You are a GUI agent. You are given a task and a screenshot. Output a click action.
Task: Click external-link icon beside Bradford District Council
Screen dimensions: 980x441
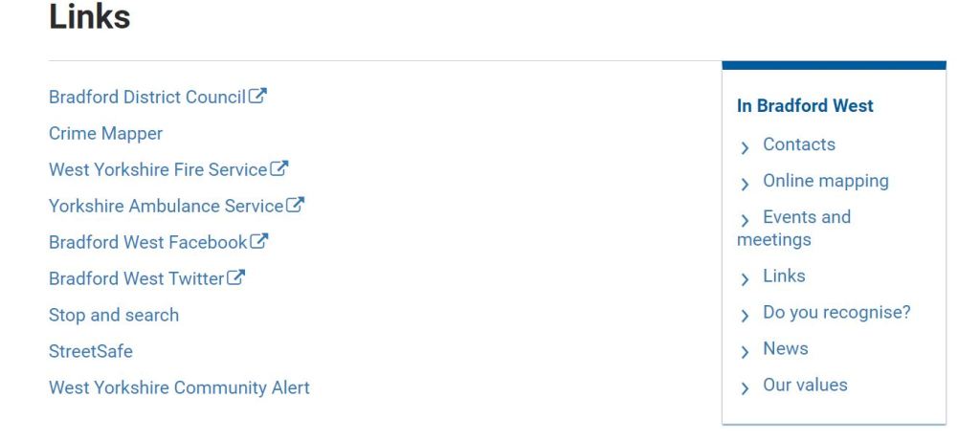[x=258, y=96]
